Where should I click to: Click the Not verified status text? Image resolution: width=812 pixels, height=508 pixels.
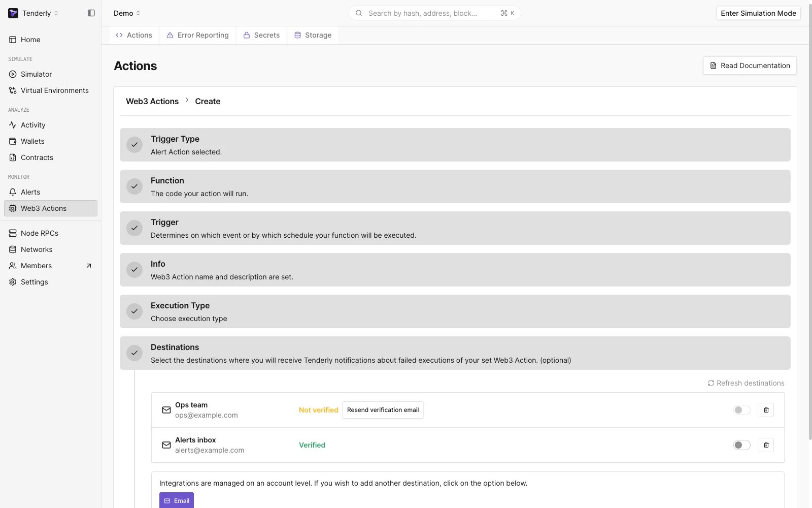point(319,410)
